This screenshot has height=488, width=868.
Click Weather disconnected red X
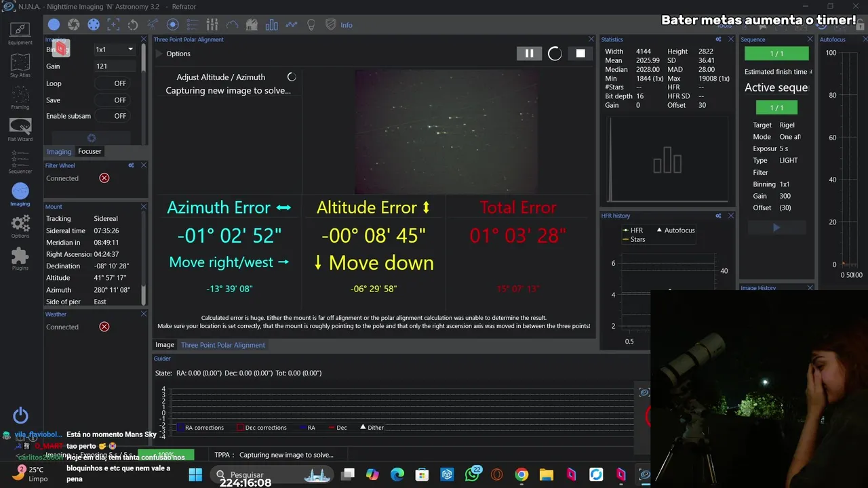click(104, 327)
